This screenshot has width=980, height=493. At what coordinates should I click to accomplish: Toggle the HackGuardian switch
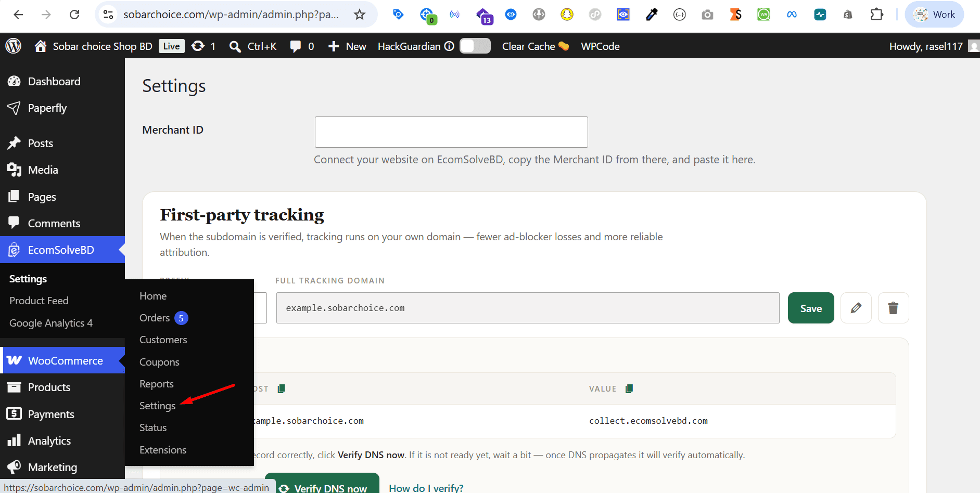coord(475,46)
